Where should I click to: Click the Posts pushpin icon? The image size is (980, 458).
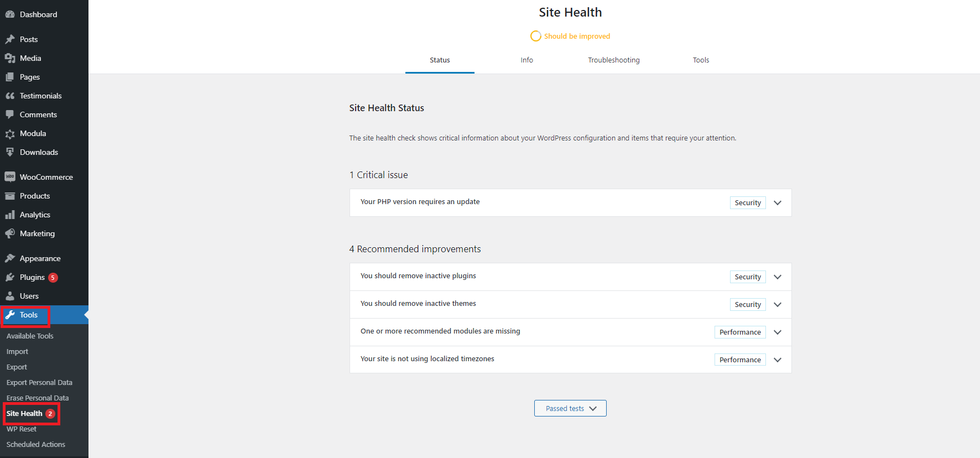[10, 39]
